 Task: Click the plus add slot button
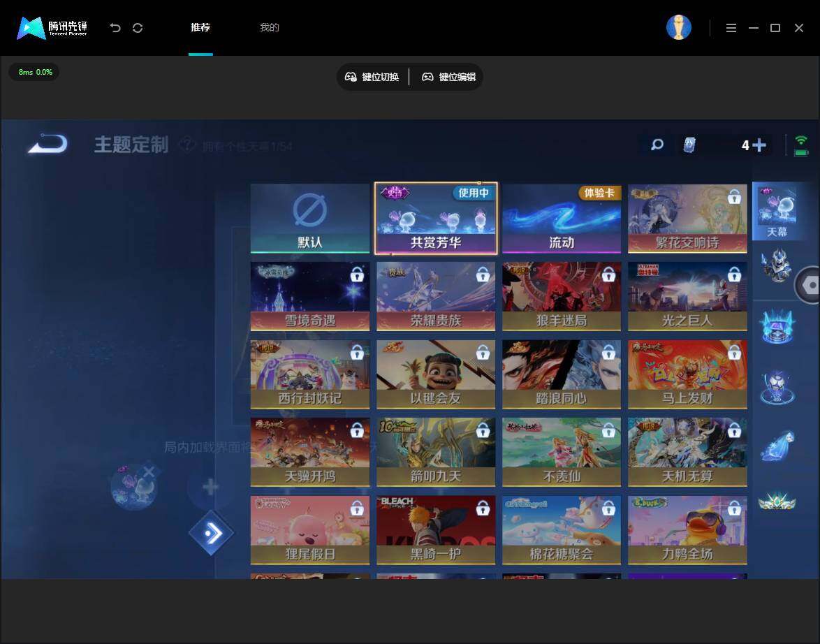[x=210, y=487]
